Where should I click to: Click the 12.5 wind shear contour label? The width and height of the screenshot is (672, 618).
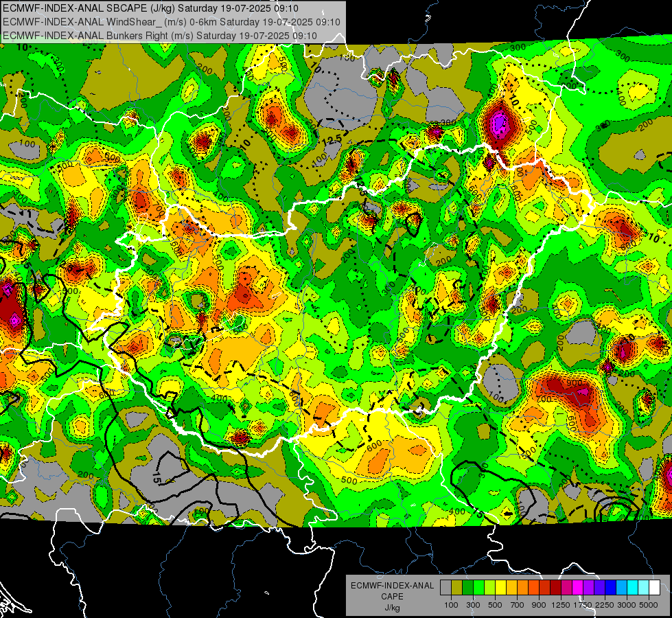pos(332,140)
